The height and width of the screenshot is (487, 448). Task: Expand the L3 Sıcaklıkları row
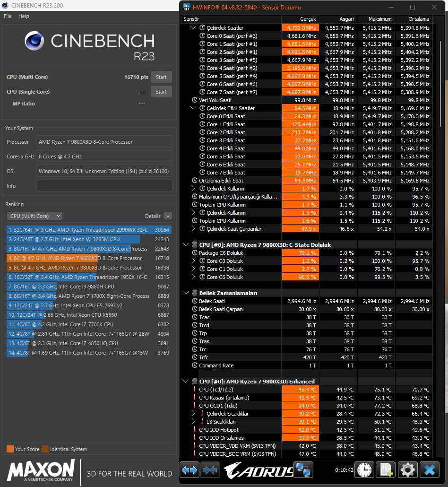point(193,421)
